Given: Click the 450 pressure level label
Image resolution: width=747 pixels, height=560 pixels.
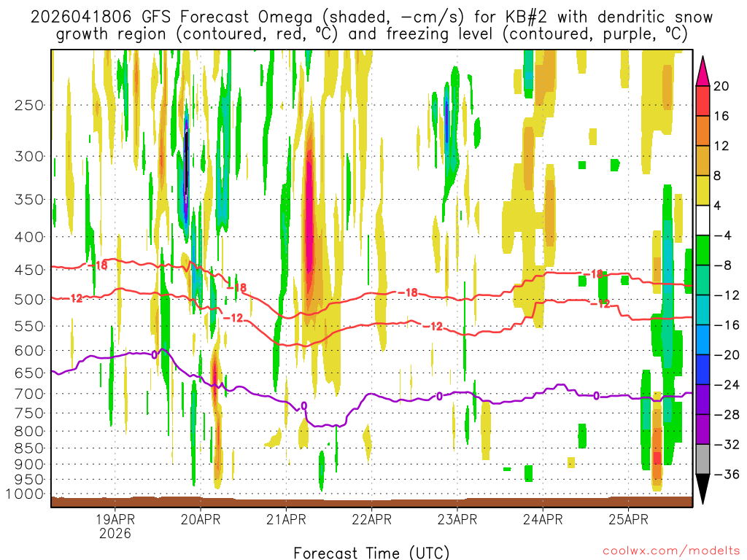Looking at the screenshot, I should point(29,270).
